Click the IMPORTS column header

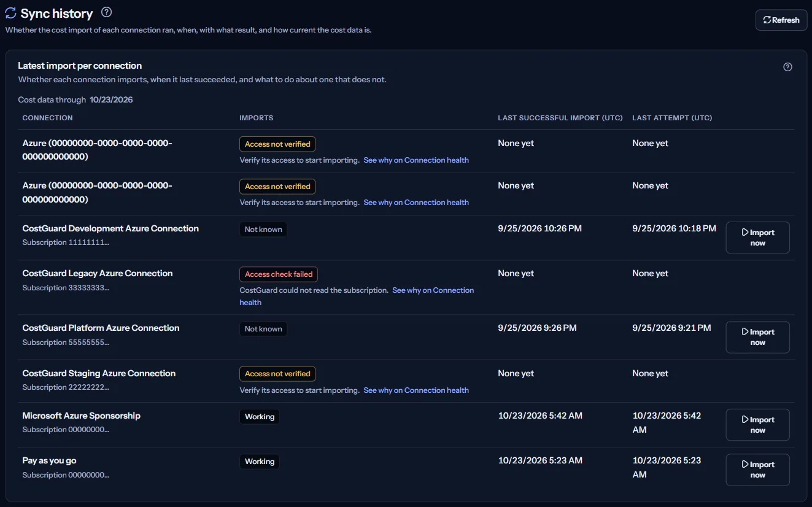coord(257,118)
